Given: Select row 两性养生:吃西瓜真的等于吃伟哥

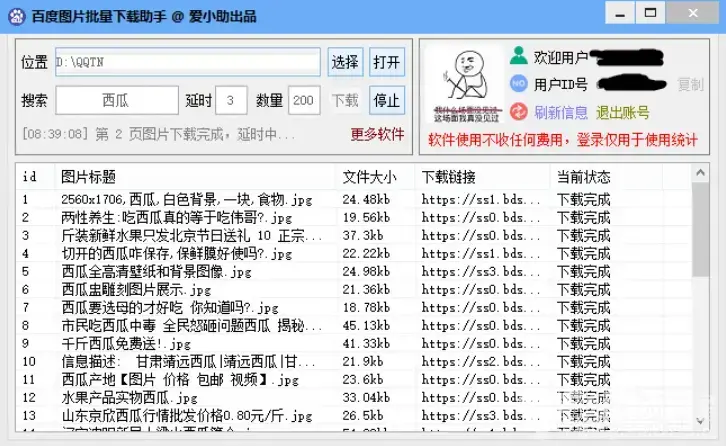Looking at the screenshot, I should (354, 218).
